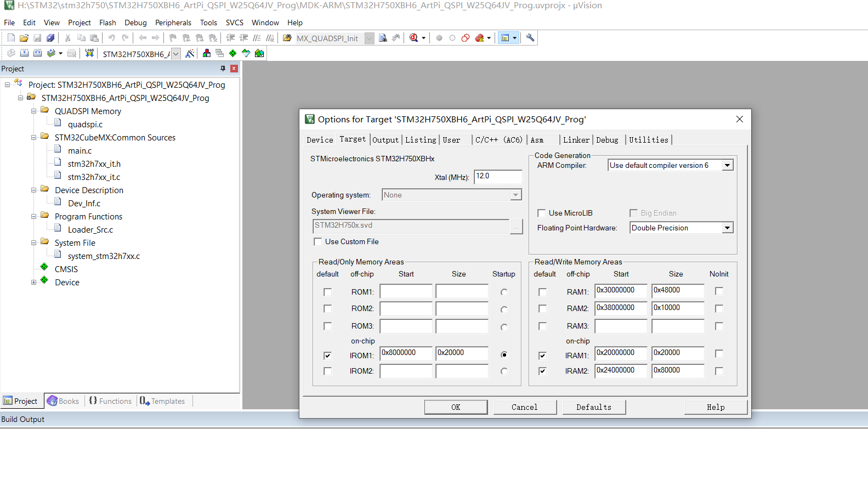This screenshot has width=868, height=485.
Task: Click the Build target toolbar icon
Action: point(24,53)
